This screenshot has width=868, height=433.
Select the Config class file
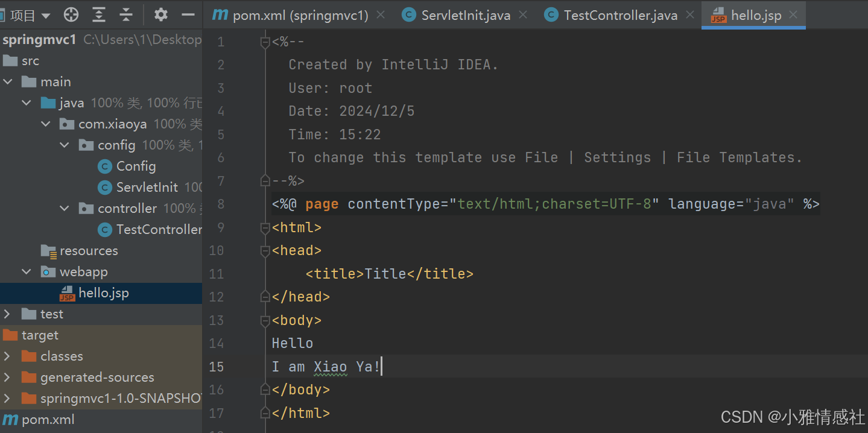[136, 166]
